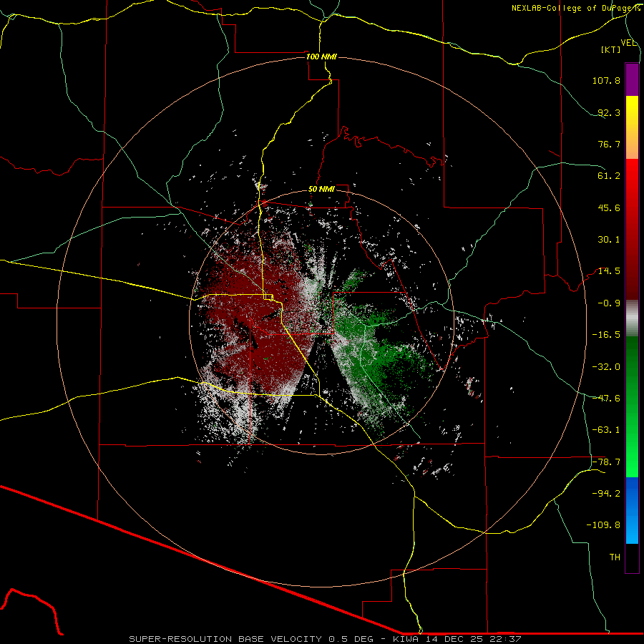Click the -47.6 legend value
The image size is (644, 644).
[606, 399]
